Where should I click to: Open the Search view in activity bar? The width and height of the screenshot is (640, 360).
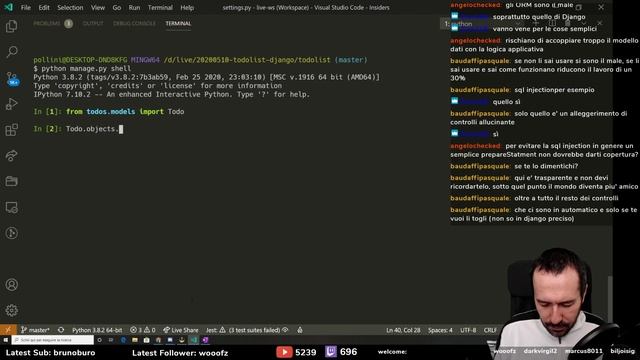[x=11, y=52]
